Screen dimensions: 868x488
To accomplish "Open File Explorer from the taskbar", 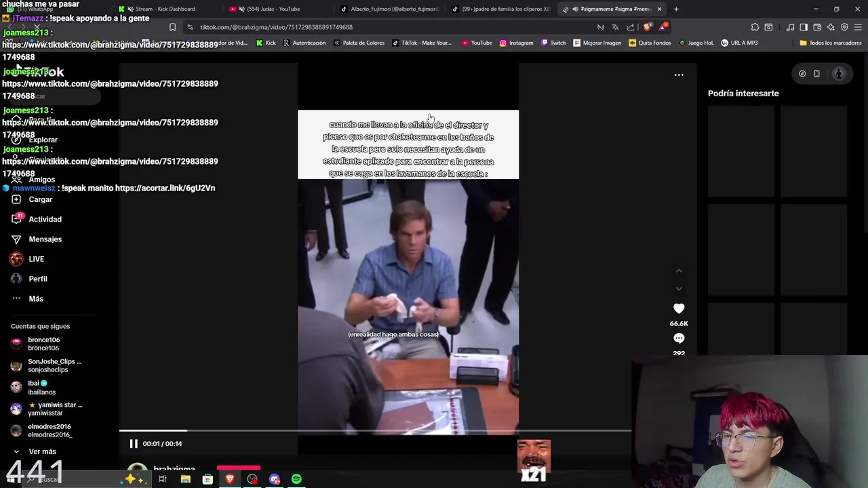I will point(185,479).
